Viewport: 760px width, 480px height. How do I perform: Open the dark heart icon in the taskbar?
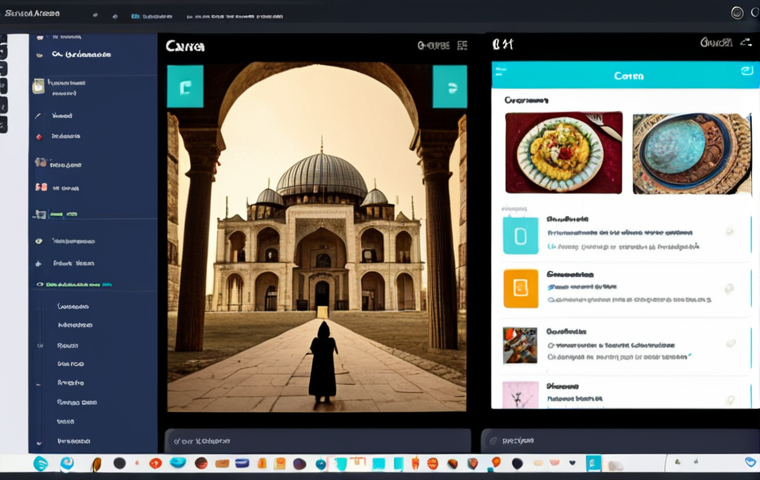tap(572, 463)
